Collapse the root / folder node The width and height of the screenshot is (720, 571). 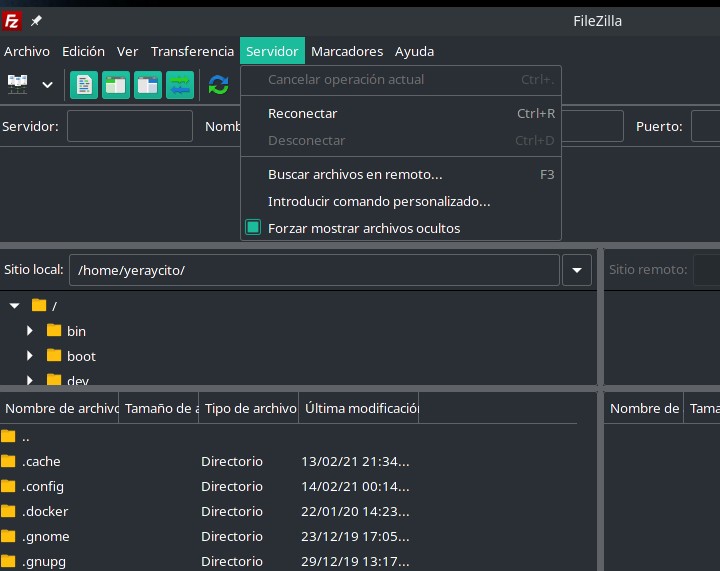click(14, 306)
